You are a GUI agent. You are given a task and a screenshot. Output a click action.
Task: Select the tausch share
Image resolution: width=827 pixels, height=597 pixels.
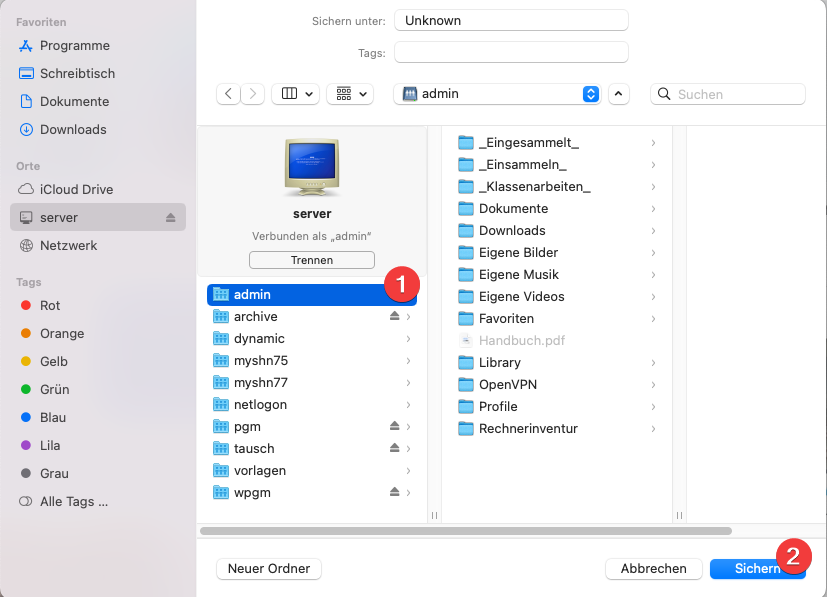click(x=312, y=449)
